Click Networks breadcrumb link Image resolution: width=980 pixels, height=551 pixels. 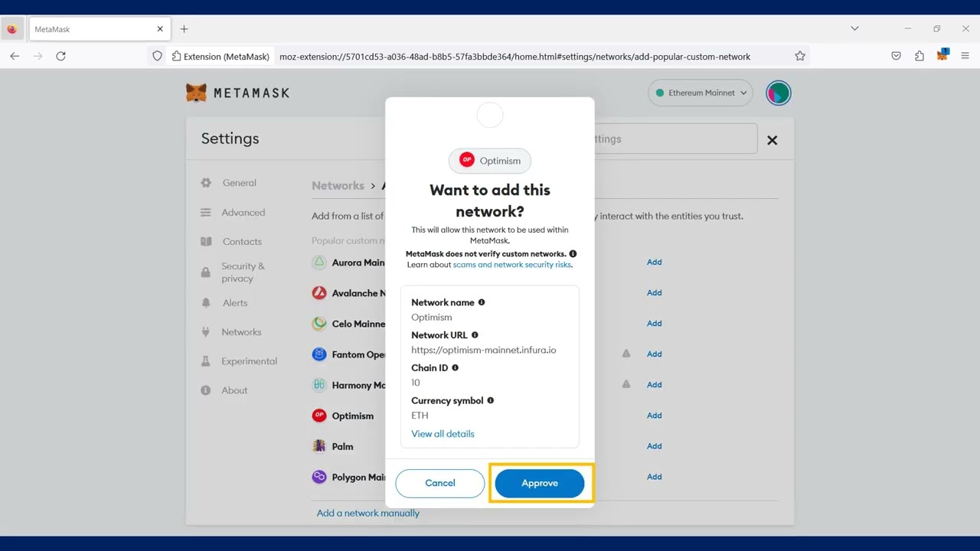click(x=338, y=186)
